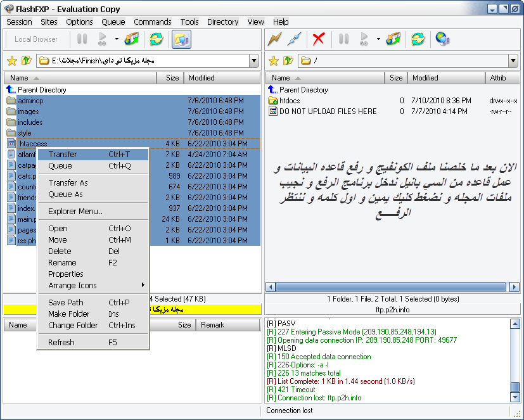Select Explorer Menu.. entry

click(93, 211)
